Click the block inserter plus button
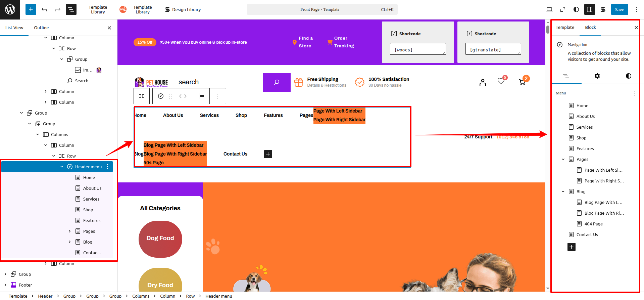Viewport: 644px width, 300px height. [x=31, y=9]
